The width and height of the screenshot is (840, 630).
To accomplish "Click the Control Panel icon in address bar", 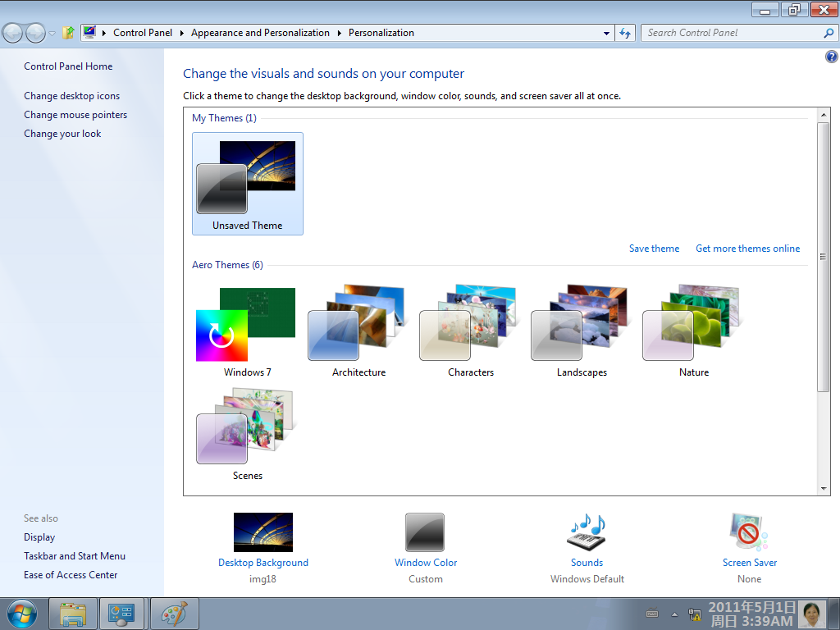I will click(89, 33).
